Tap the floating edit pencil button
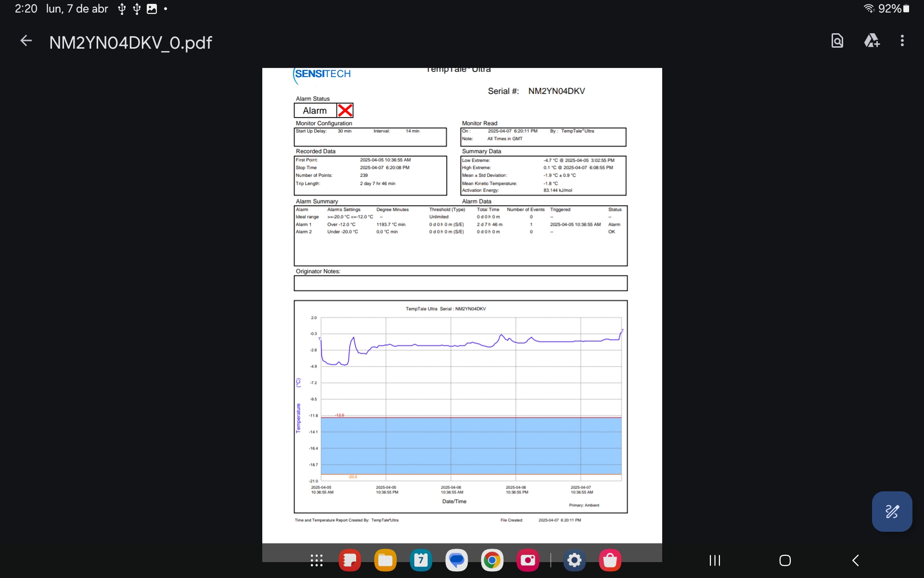The width and height of the screenshot is (924, 578). (892, 511)
